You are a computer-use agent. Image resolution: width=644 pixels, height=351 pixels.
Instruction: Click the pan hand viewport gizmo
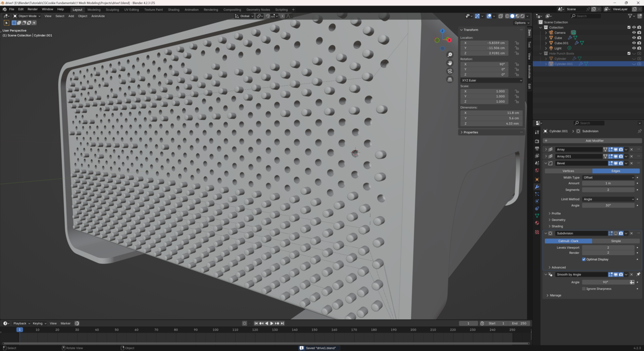pos(450,63)
